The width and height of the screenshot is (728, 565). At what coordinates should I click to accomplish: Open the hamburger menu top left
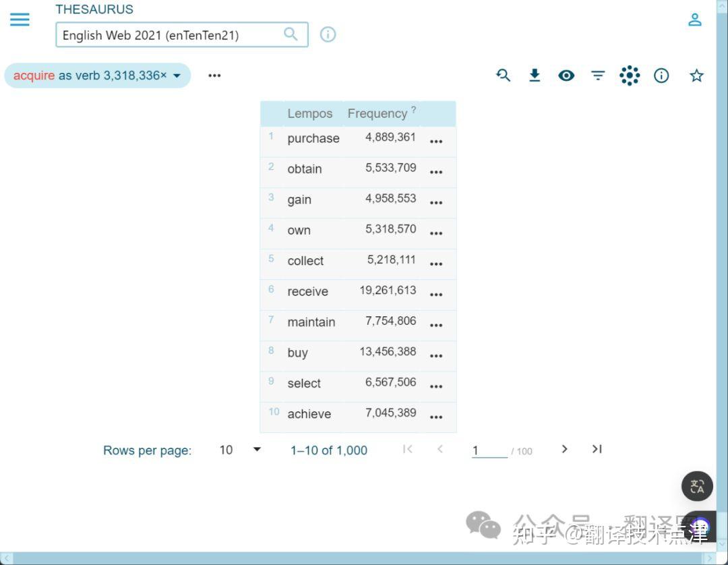point(20,19)
